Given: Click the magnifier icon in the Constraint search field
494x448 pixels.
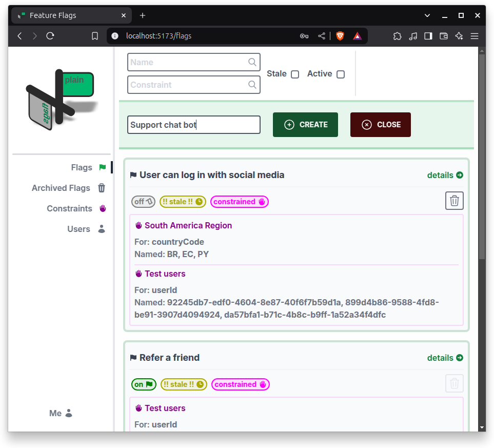Looking at the screenshot, I should [252, 85].
